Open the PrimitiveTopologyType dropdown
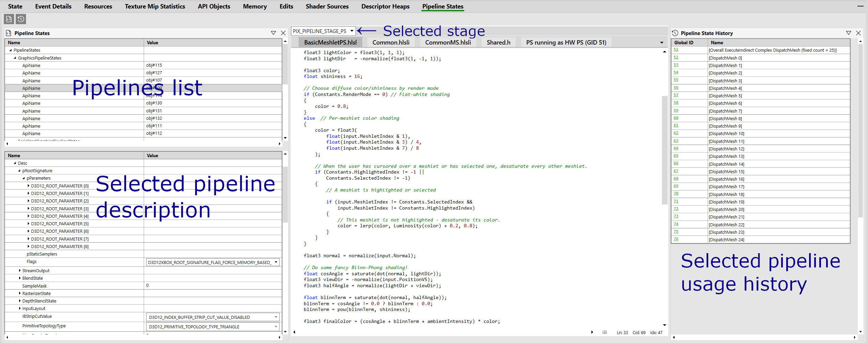 tap(213, 327)
